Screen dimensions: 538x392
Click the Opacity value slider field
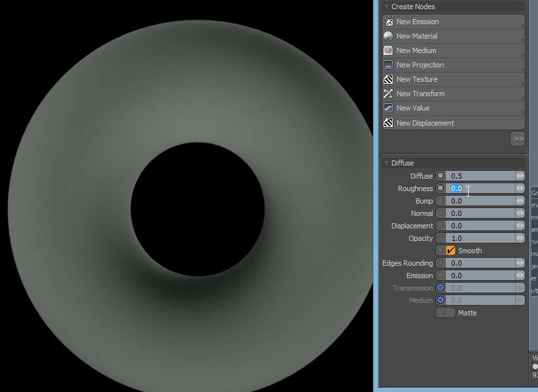tap(480, 238)
